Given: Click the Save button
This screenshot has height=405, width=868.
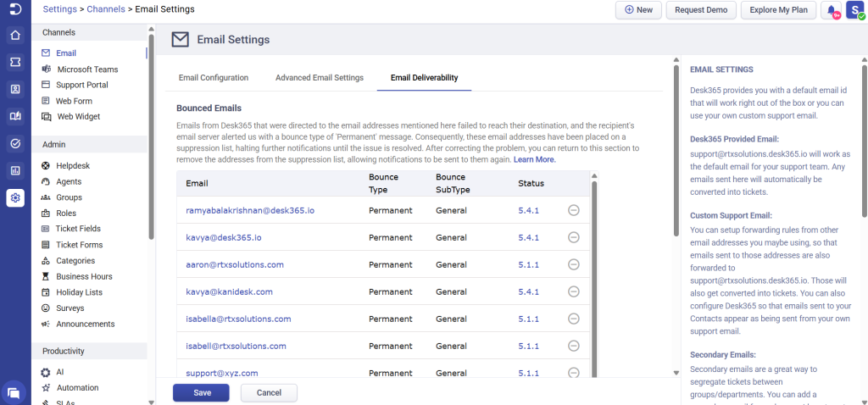Looking at the screenshot, I should (202, 393).
